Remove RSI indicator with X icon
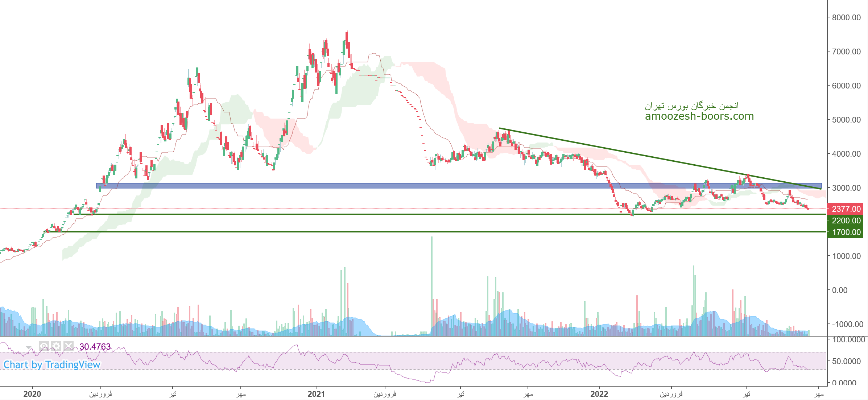This screenshot has width=868, height=400. click(x=69, y=346)
